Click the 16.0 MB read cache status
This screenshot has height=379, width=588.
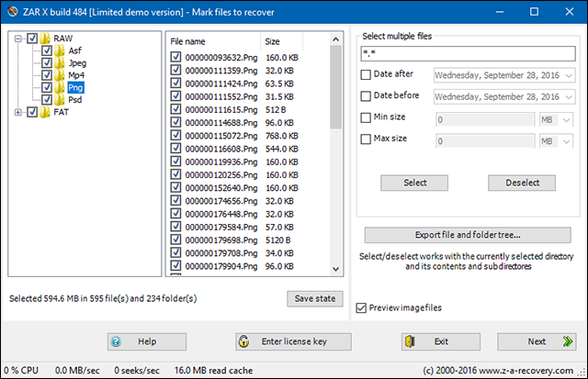[x=213, y=371]
